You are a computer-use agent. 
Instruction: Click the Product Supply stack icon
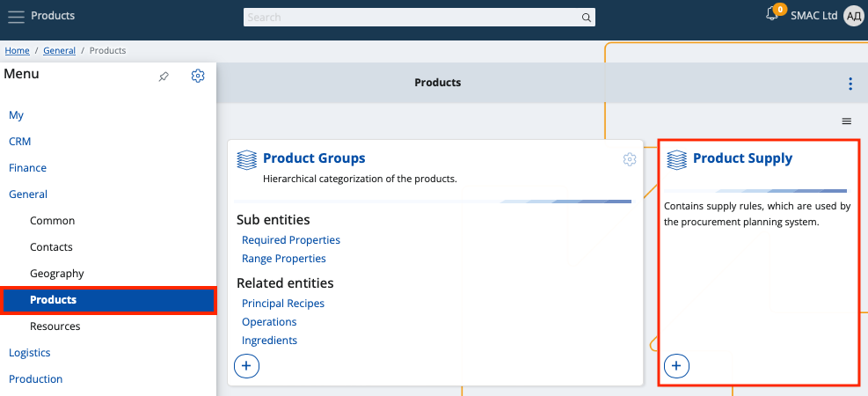(x=676, y=159)
